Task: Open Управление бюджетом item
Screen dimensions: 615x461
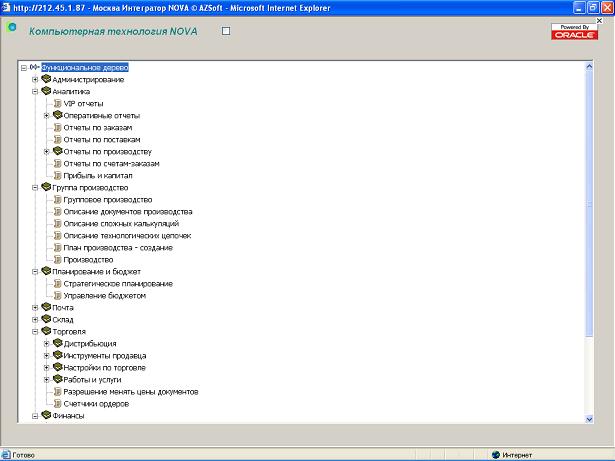Action: pyautogui.click(x=104, y=295)
